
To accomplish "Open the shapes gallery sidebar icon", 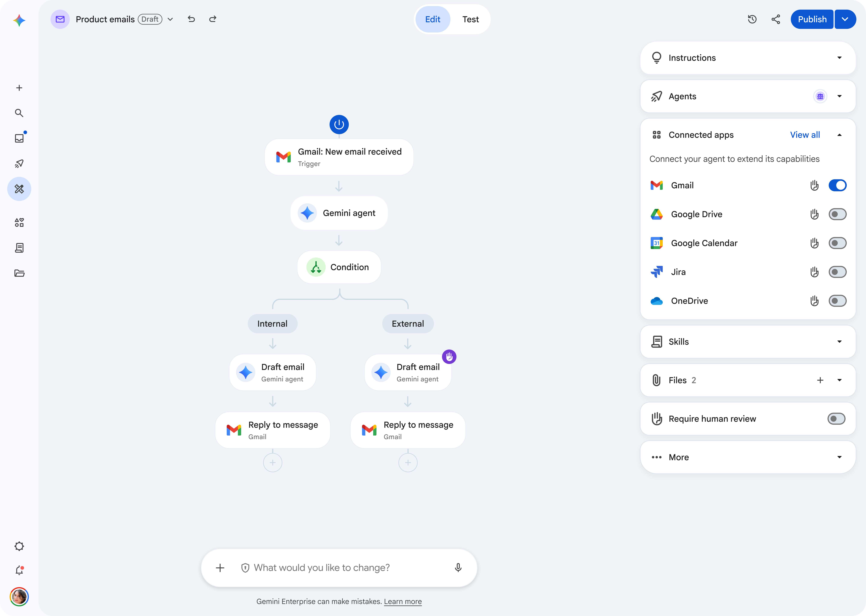I will pos(19,223).
